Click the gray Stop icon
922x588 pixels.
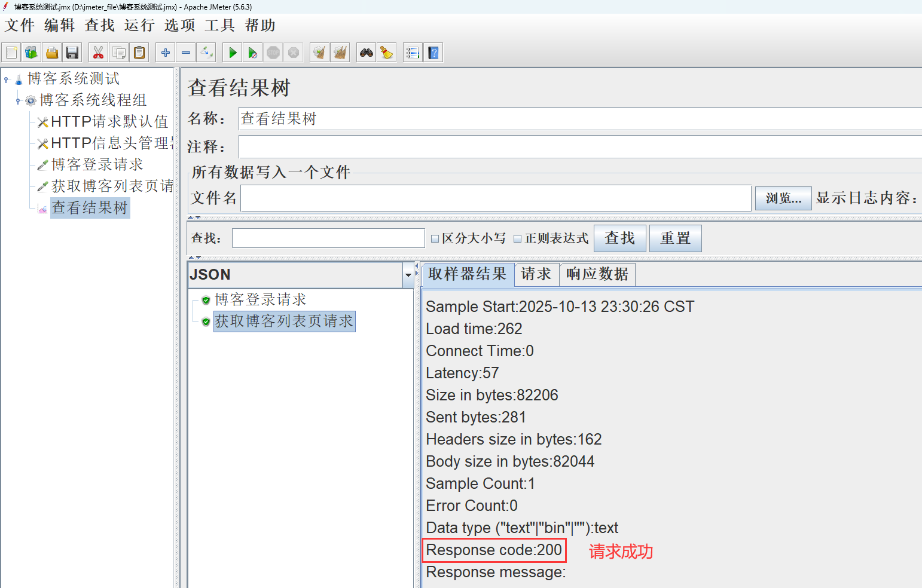coord(273,53)
